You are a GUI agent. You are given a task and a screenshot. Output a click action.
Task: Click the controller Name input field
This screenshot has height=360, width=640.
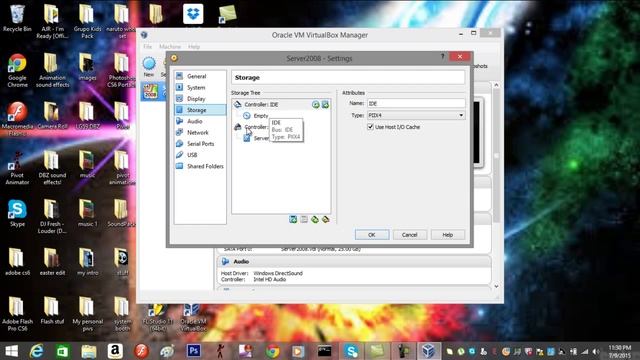pyautogui.click(x=416, y=104)
